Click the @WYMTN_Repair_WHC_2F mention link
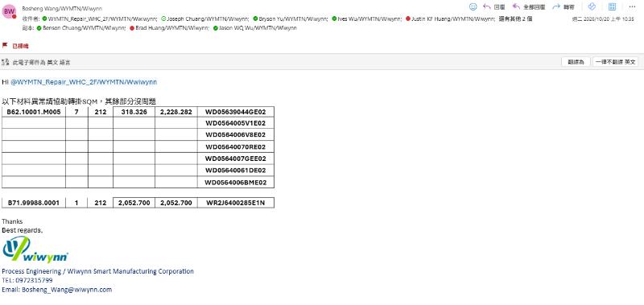The image size is (644, 305). [x=84, y=82]
